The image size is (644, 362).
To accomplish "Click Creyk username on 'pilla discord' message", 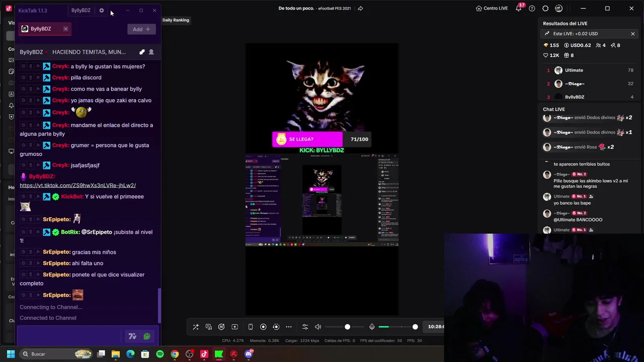I will coord(60,77).
